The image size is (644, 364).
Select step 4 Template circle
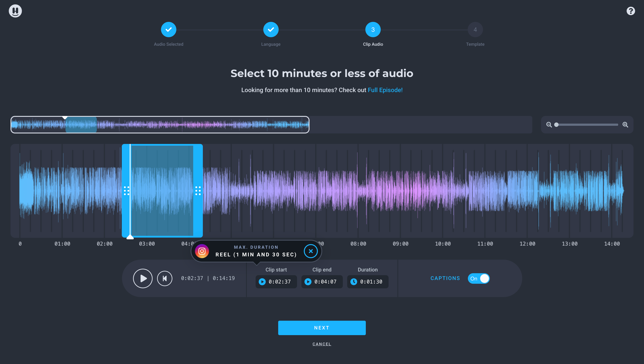click(475, 30)
